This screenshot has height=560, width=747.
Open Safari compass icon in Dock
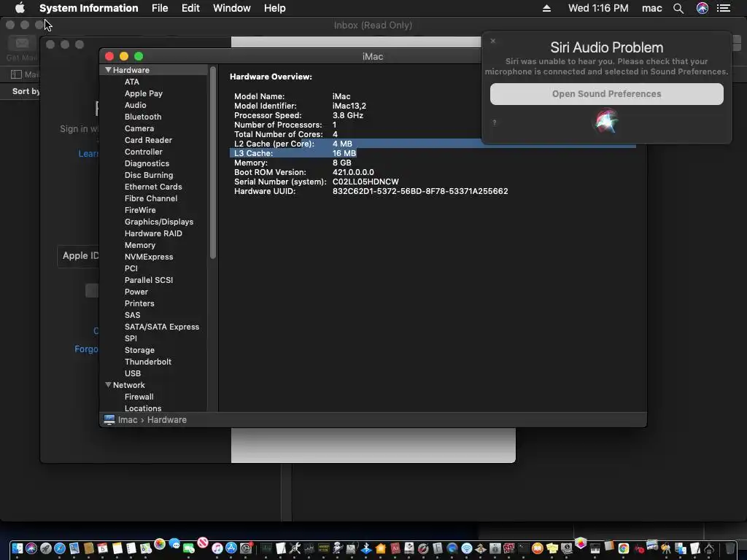click(60, 548)
